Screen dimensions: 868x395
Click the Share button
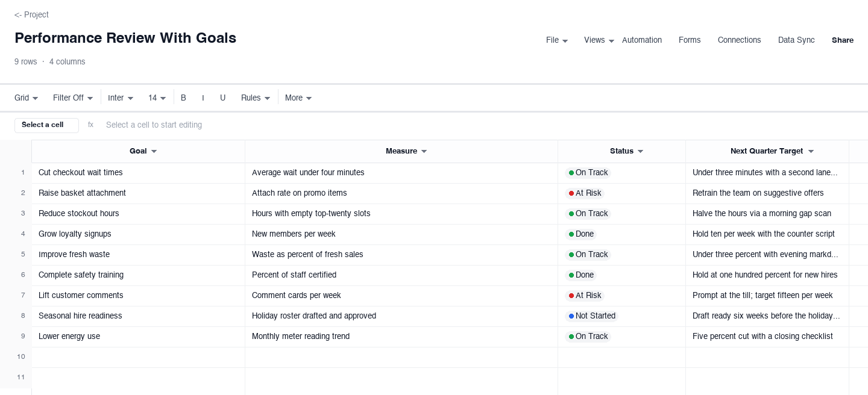coord(843,40)
